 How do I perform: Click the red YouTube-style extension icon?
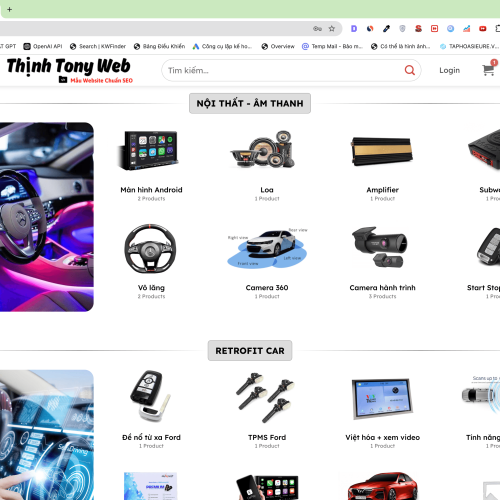tap(482, 29)
